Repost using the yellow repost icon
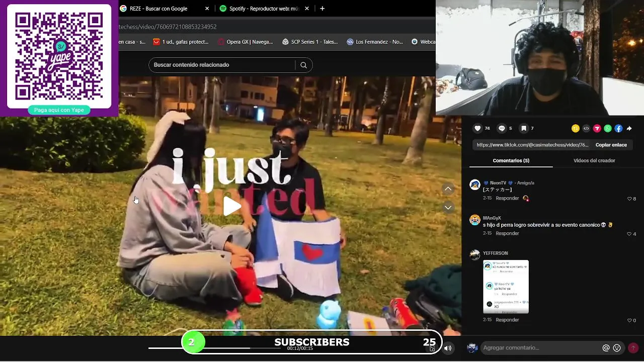Screen dimensions: 644x362 coord(575,129)
